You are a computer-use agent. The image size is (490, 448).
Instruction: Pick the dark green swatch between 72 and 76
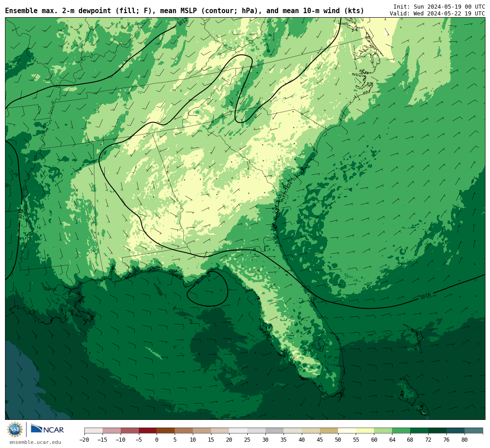coord(438,431)
